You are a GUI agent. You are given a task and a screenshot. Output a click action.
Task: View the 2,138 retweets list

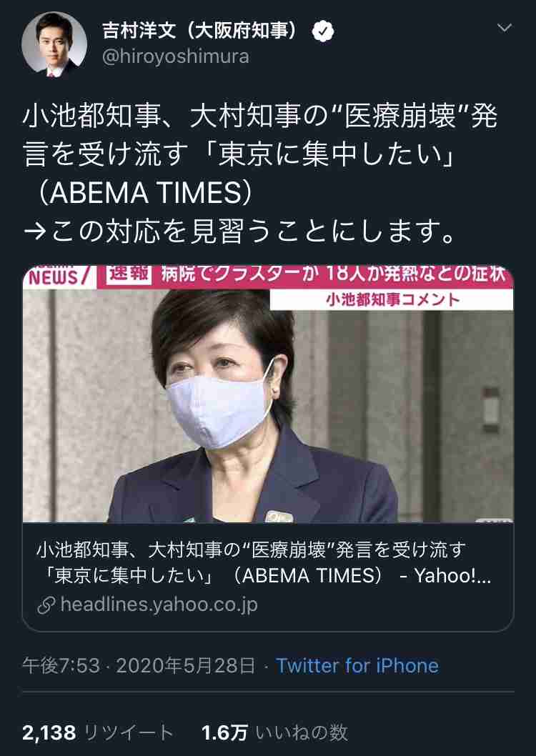pos(98,733)
